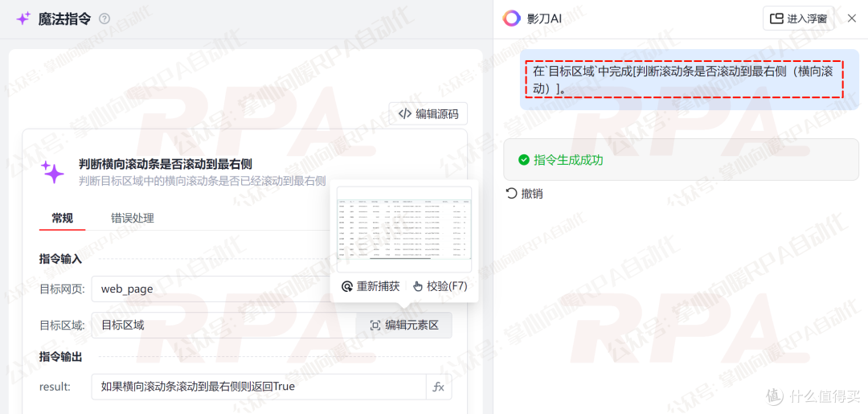This screenshot has height=414, width=868.
Task: Click the large sparkle icon beside instruction title
Action: coord(54,172)
